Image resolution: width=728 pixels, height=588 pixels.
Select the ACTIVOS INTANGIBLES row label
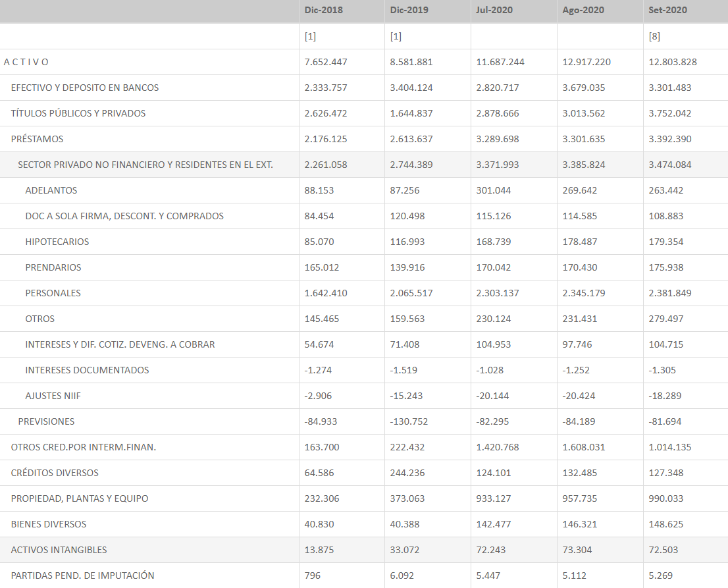tap(59, 550)
